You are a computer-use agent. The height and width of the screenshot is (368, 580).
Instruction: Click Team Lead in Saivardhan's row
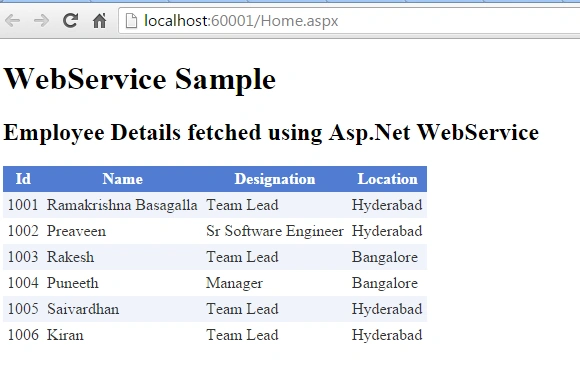click(x=242, y=309)
